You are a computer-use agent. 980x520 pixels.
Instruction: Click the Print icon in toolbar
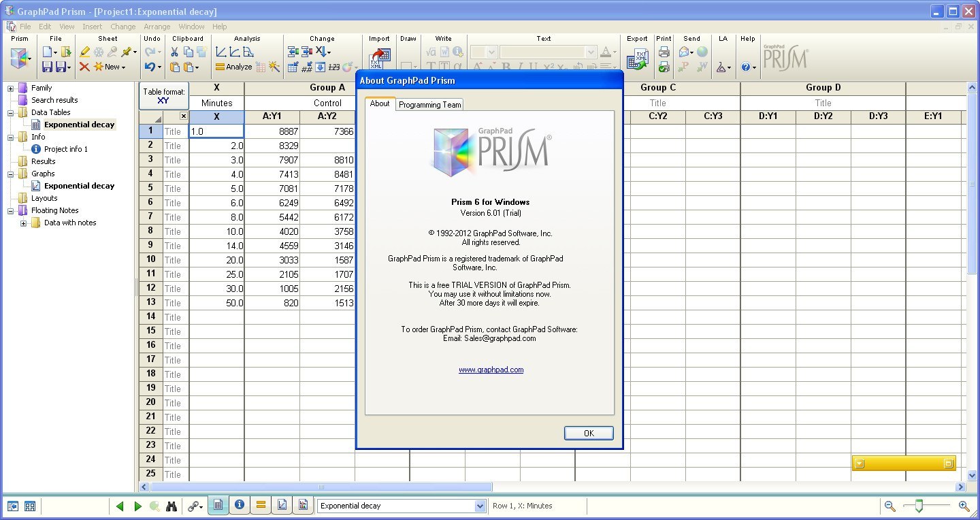pyautogui.click(x=664, y=52)
